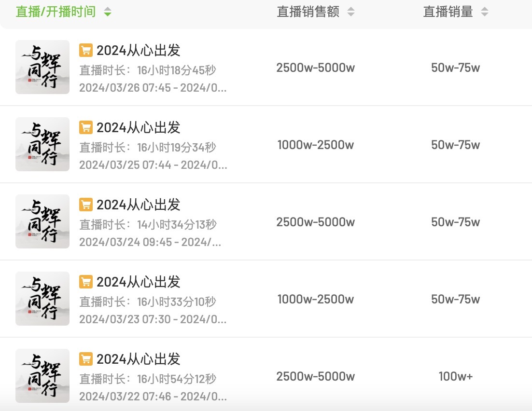Open thumbnail of 2024/03/24 livestream
The width and height of the screenshot is (532, 411).
coord(42,221)
